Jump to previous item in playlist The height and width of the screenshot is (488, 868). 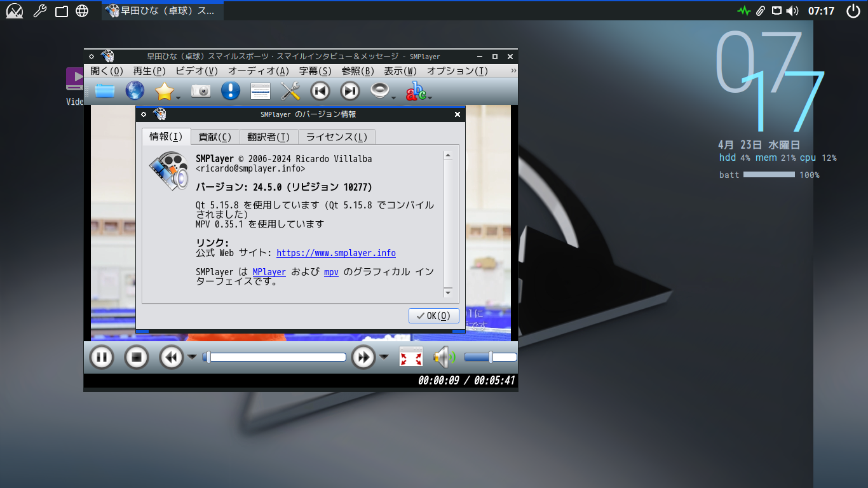(x=320, y=91)
